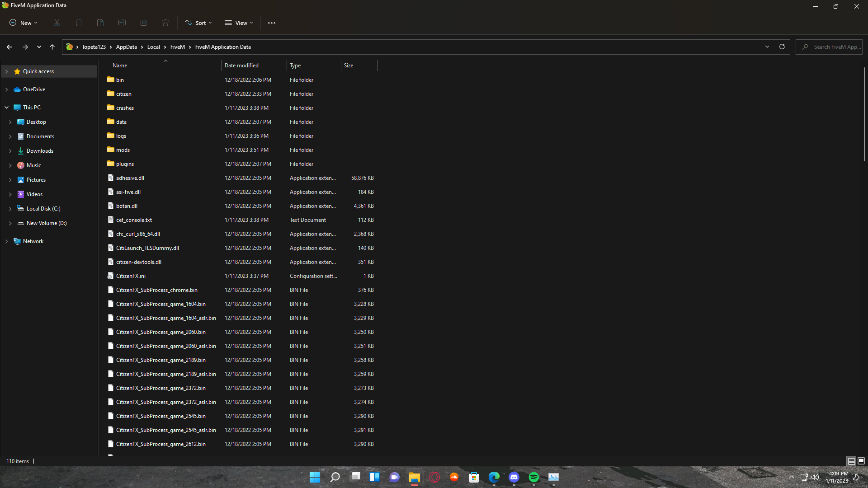Viewport: 868px width, 488px height.
Task: Select New Volume (D:) in sidebar
Action: click(x=47, y=223)
